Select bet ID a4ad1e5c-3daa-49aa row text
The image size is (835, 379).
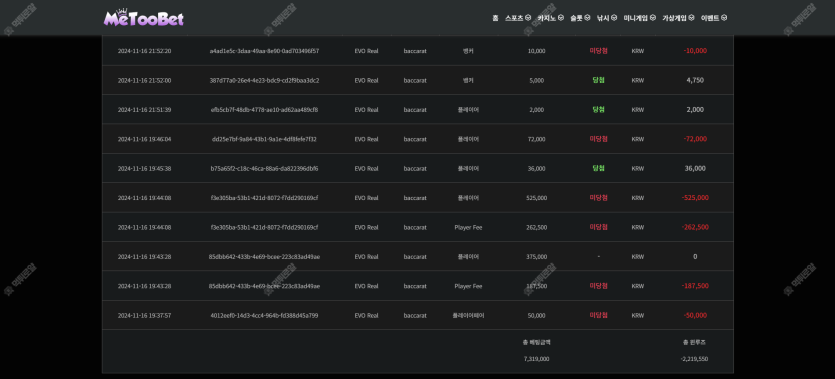(264, 51)
